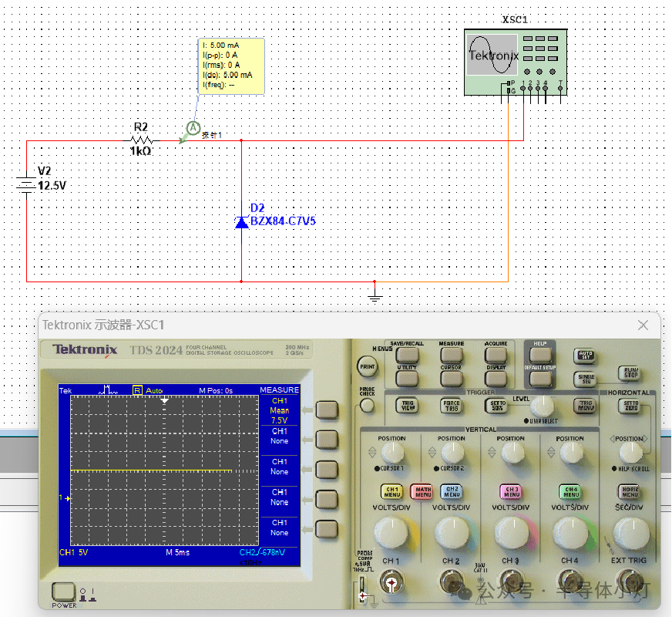Toggle the oscilloscope POWER button

[63, 592]
